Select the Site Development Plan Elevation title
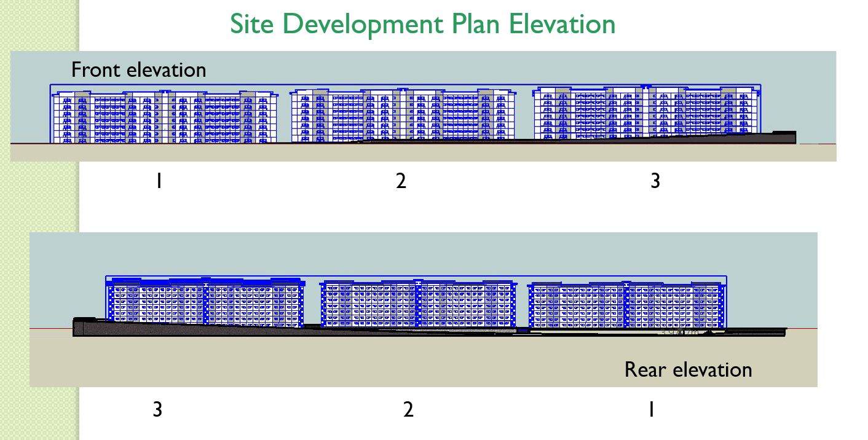The height and width of the screenshot is (440, 868). click(x=422, y=25)
